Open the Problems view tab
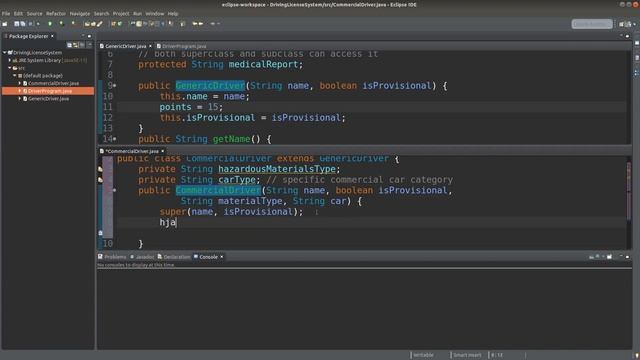Screen dimensions: 640x360 pyautogui.click(x=112, y=257)
